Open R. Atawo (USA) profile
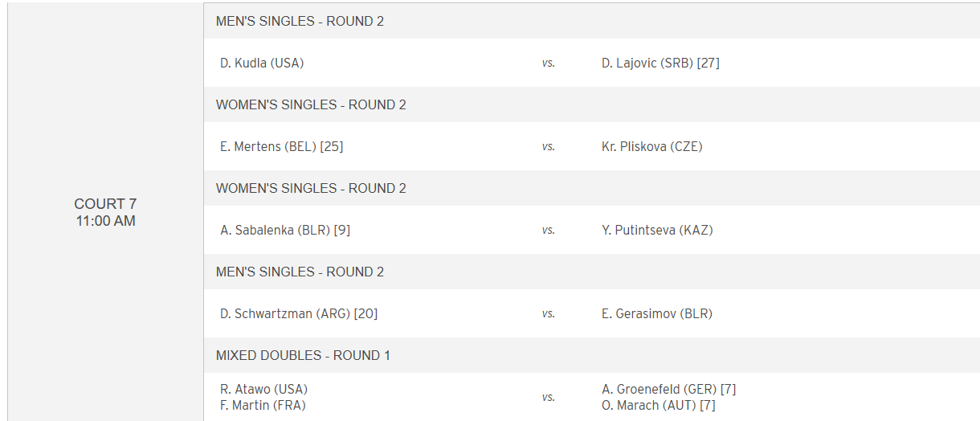Screen dimensions: 980x421 pyautogui.click(x=263, y=389)
